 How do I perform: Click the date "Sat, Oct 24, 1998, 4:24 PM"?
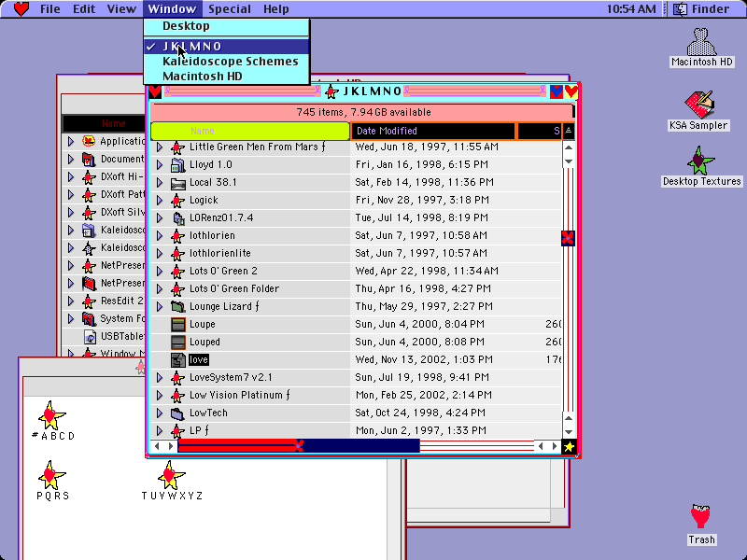point(420,413)
